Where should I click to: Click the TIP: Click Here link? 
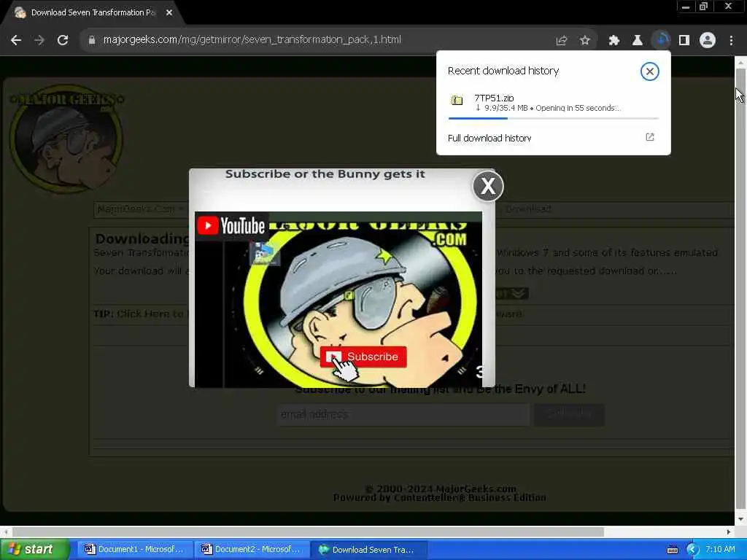(139, 314)
